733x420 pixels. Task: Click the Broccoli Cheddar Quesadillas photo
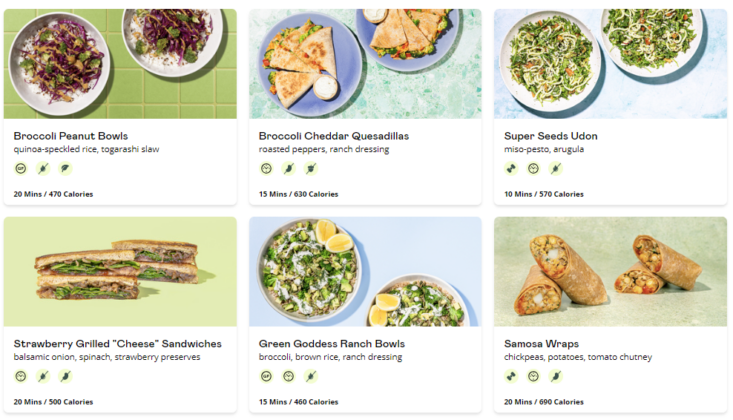click(365, 64)
